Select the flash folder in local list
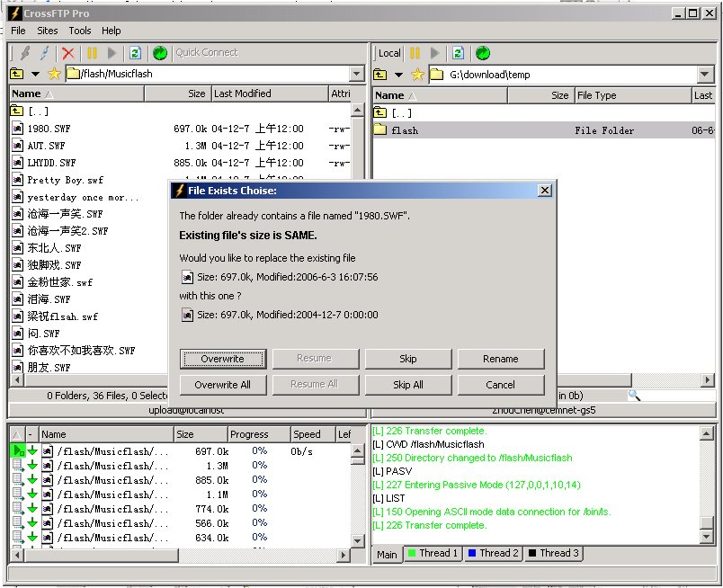This screenshot has height=588, width=723. (x=544, y=130)
